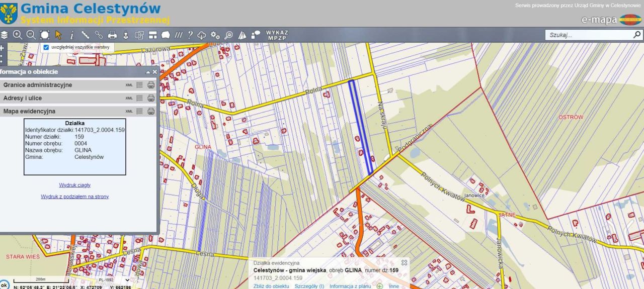Viewport: 644px width, 289px height.
Task: Click 'Zbliż do obiektu' in parcel popup
Action: [x=271, y=286]
